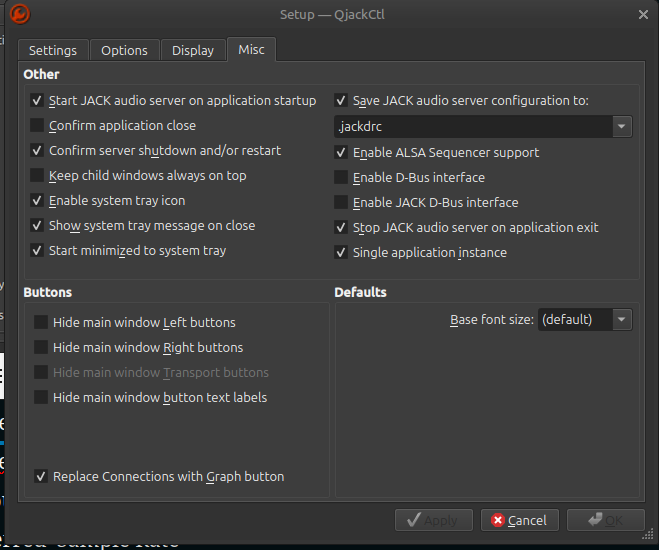Toggle Start minimized to system tray
This screenshot has width=659, height=550.
point(37,250)
